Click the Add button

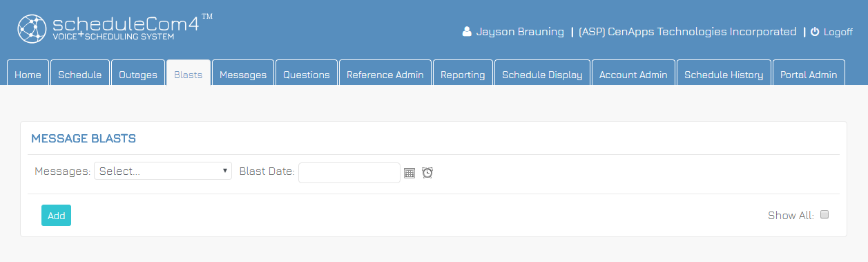tap(56, 216)
